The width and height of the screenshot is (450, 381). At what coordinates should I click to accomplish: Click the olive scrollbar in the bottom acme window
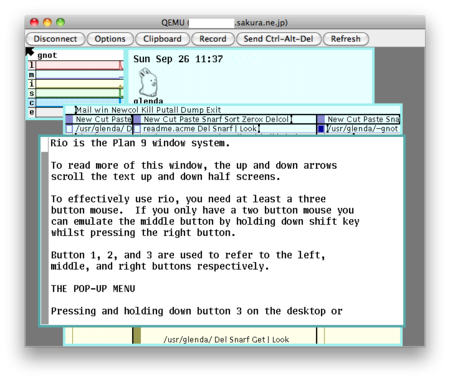coord(137,336)
